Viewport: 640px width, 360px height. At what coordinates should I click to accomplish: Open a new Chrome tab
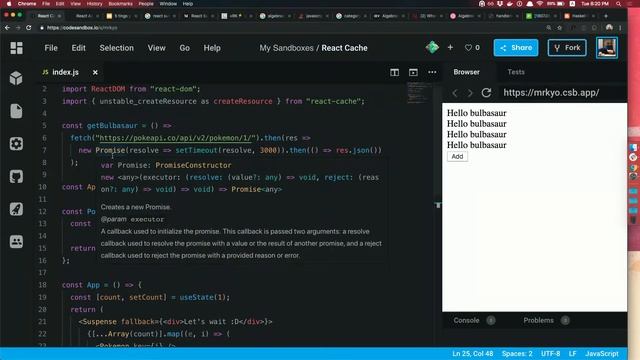(x=606, y=16)
